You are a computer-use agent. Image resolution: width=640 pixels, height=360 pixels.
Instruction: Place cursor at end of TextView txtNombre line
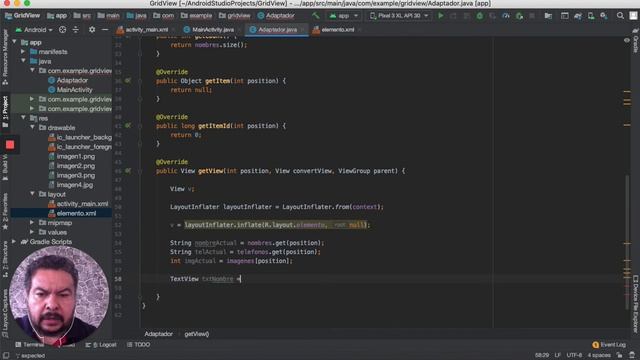(x=241, y=279)
